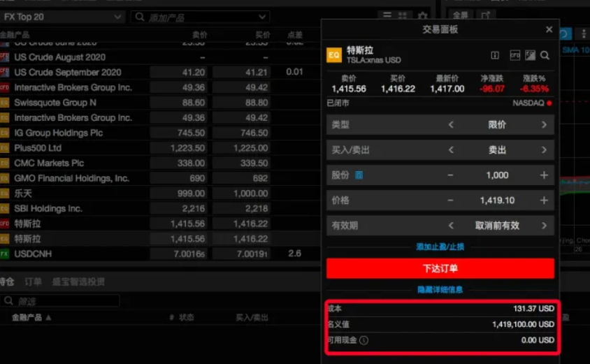This screenshot has width=590, height=364.
Task: Pop out the chart window icon
Action: (486, 15)
